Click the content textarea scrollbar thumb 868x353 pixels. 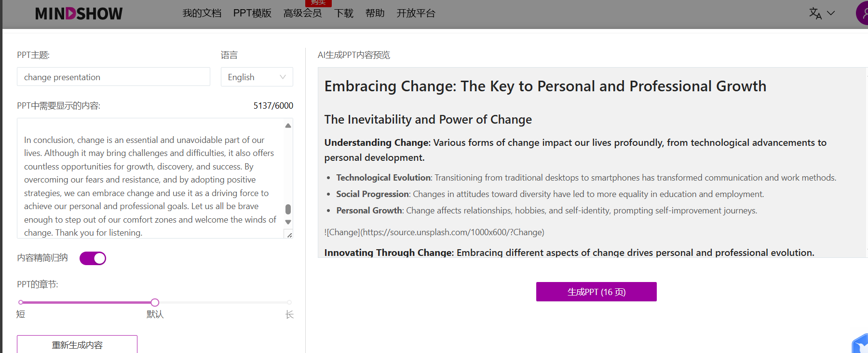[x=288, y=209]
